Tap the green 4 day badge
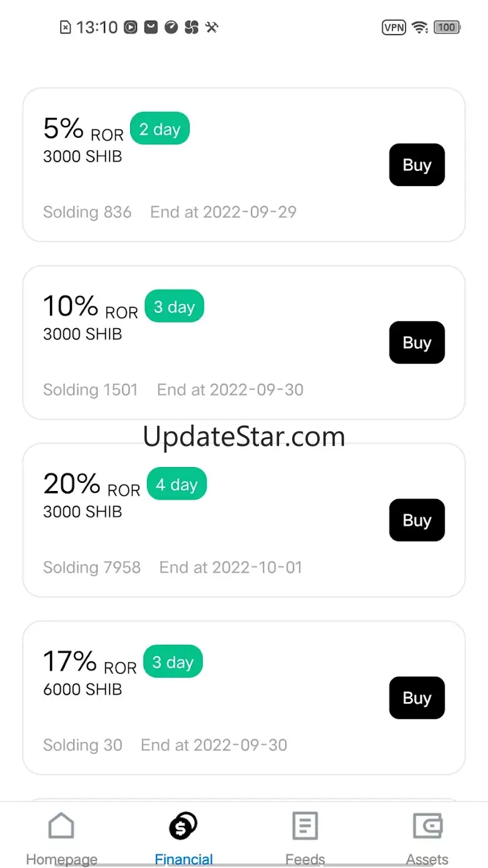The image size is (488, 868). click(176, 485)
